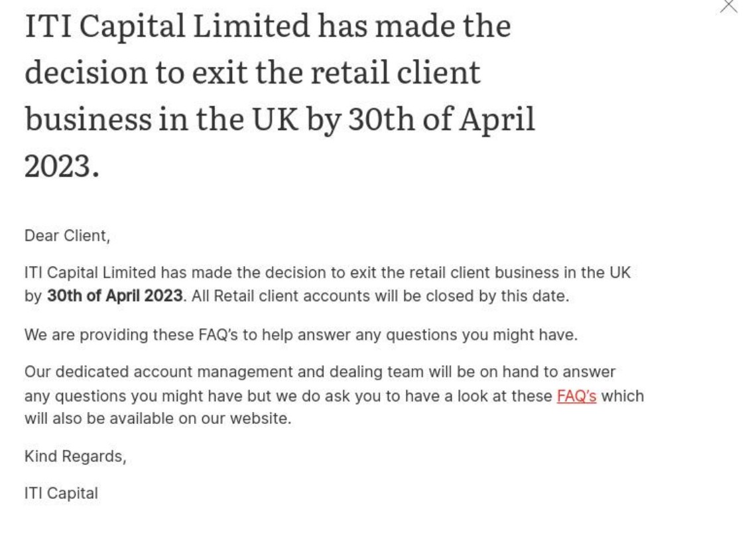Click the body line starting 'ITI Capital Limited has made'

tap(328, 273)
